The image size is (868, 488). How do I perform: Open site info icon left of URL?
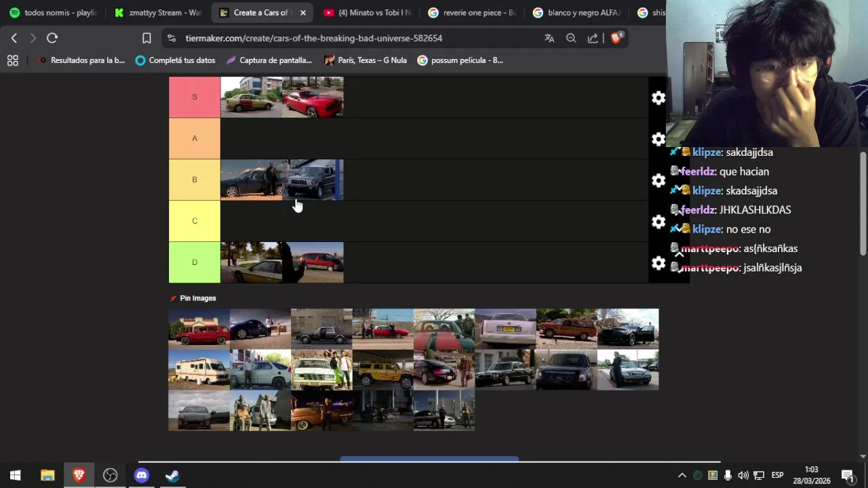(x=171, y=39)
